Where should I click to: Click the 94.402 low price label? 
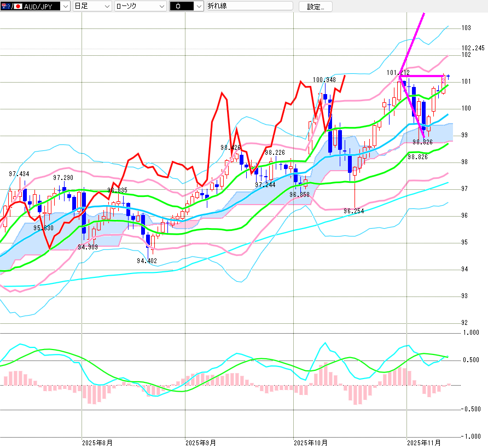[147, 261]
